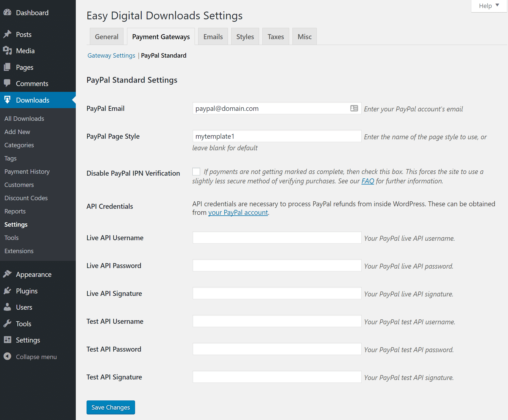This screenshot has width=508, height=420.
Task: Enable Disable PayPal IPN Verification
Action: (x=196, y=171)
